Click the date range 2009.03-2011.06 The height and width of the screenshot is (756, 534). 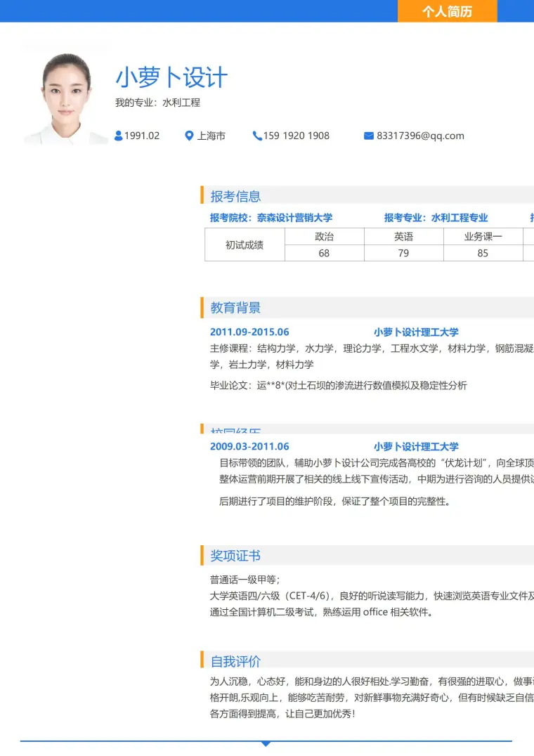tap(249, 446)
